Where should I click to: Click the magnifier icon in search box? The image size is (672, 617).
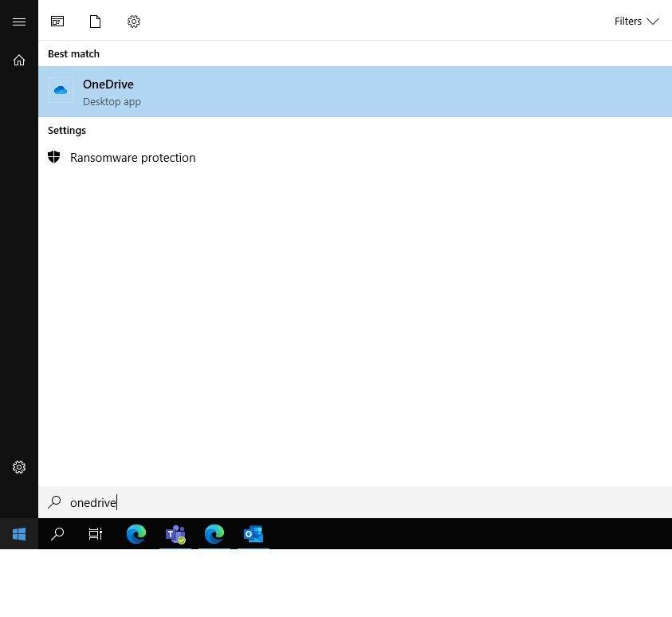click(x=54, y=501)
